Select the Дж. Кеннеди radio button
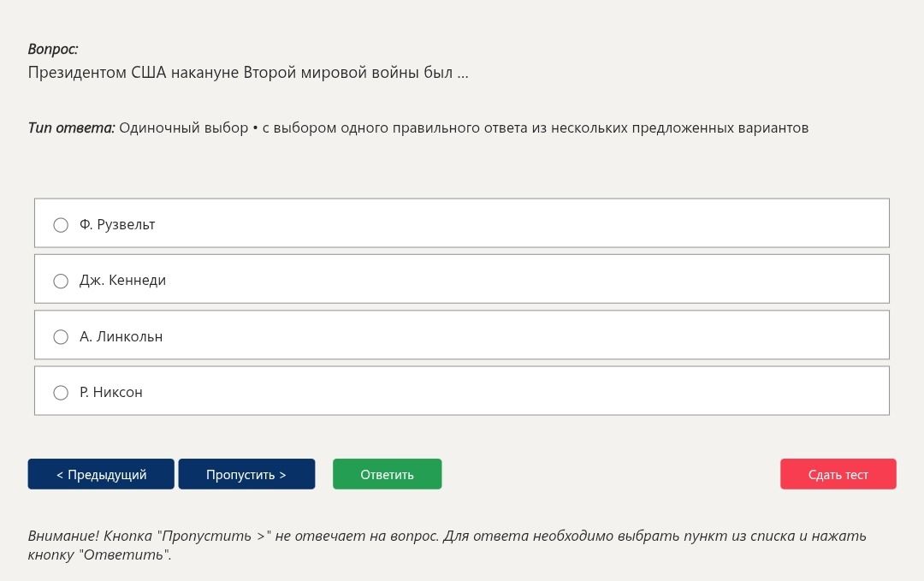Screen dimensions: 924x581 61,281
